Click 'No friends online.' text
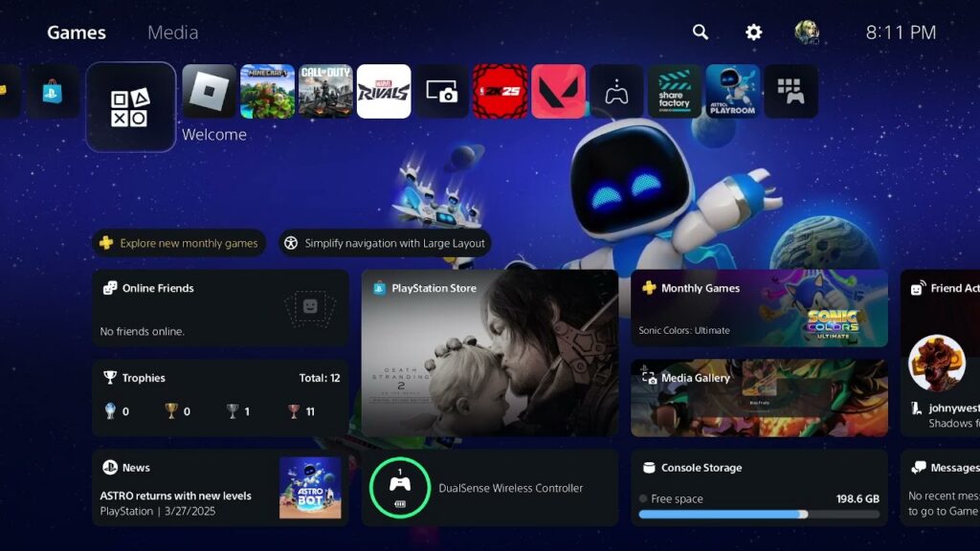The width and height of the screenshot is (980, 551). pyautogui.click(x=142, y=332)
